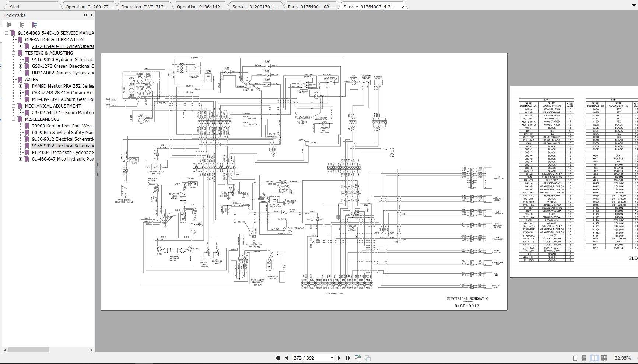Jump to the last page
638x364 pixels.
pyautogui.click(x=348, y=358)
